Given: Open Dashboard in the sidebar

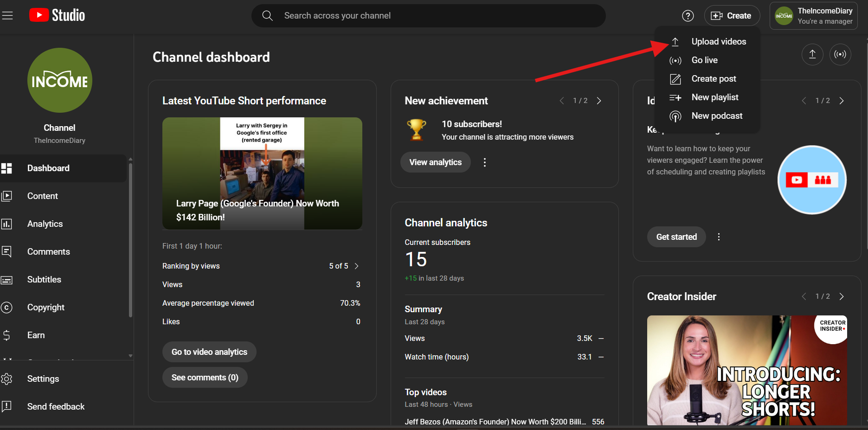Looking at the screenshot, I should pos(63,168).
